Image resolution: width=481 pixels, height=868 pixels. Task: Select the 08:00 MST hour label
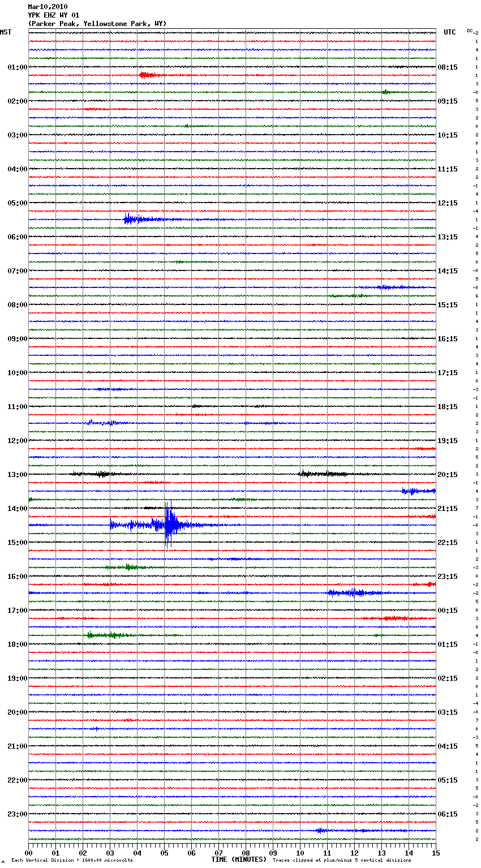(x=17, y=305)
